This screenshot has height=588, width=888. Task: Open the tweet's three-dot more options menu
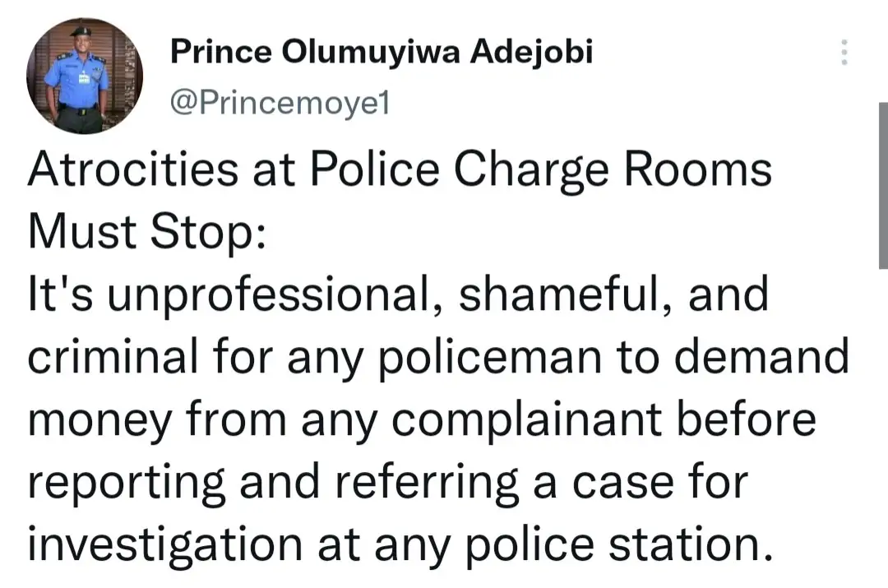(x=843, y=54)
